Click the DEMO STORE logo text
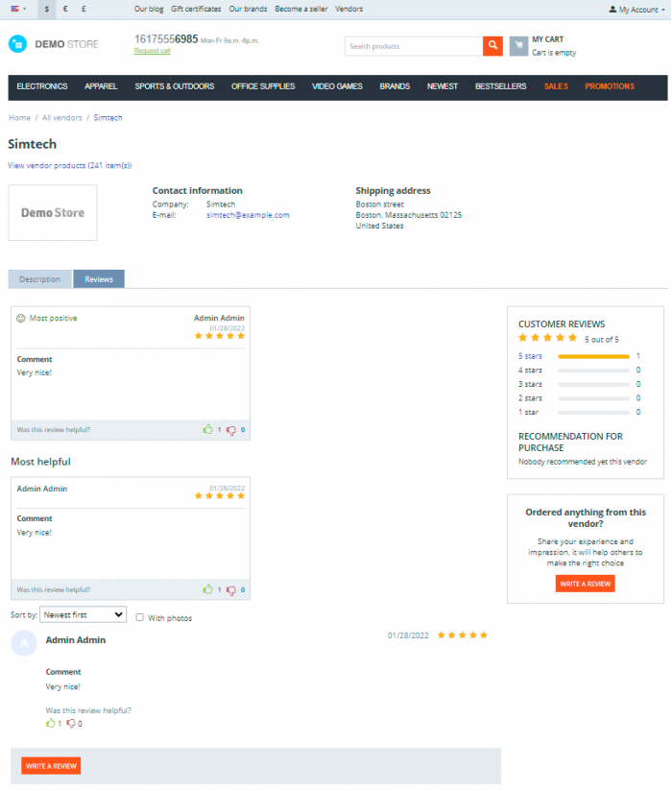Image resolution: width=672 pixels, height=790 pixels. tap(66, 44)
